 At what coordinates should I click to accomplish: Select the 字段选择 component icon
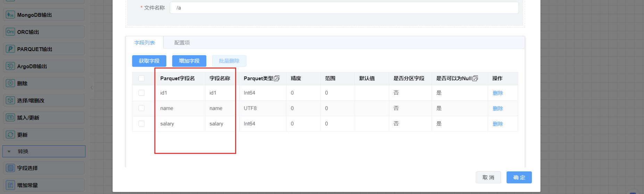[x=10, y=168]
